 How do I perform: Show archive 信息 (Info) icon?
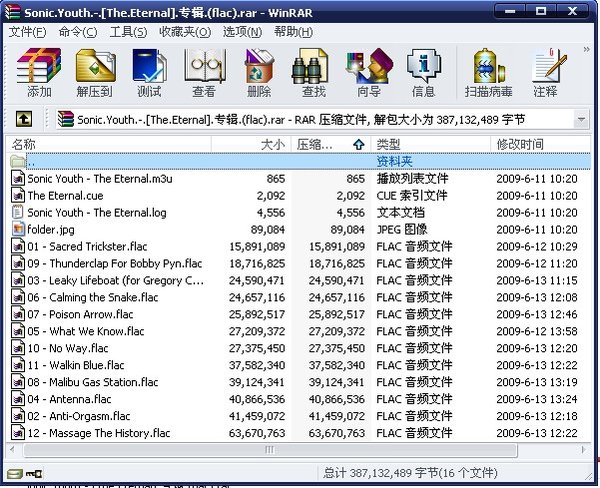click(424, 72)
